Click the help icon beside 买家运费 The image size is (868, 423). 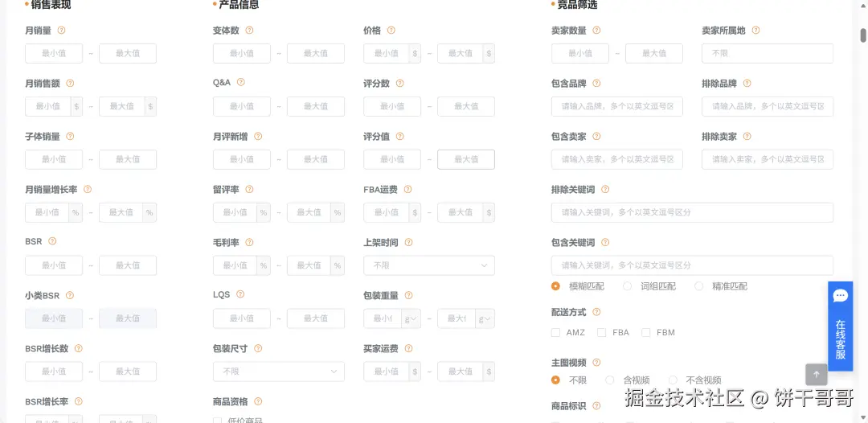click(409, 349)
